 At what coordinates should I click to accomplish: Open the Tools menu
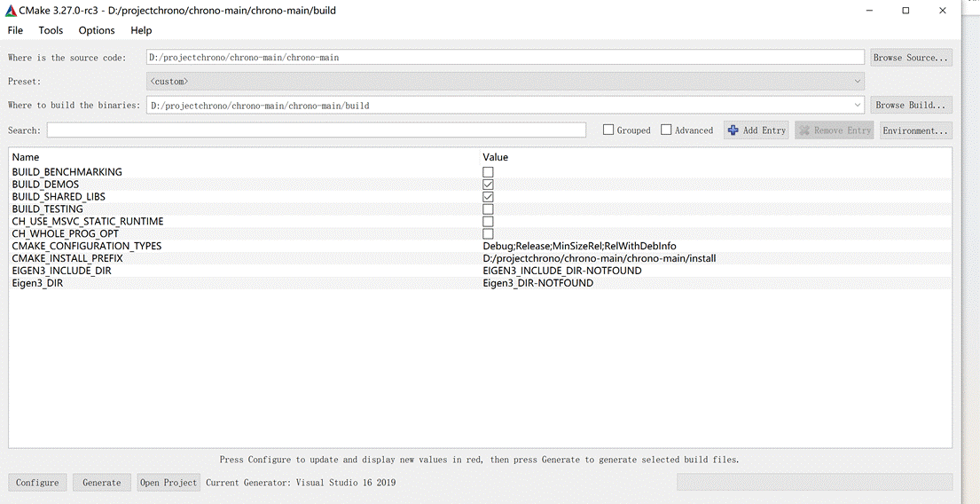click(x=51, y=30)
